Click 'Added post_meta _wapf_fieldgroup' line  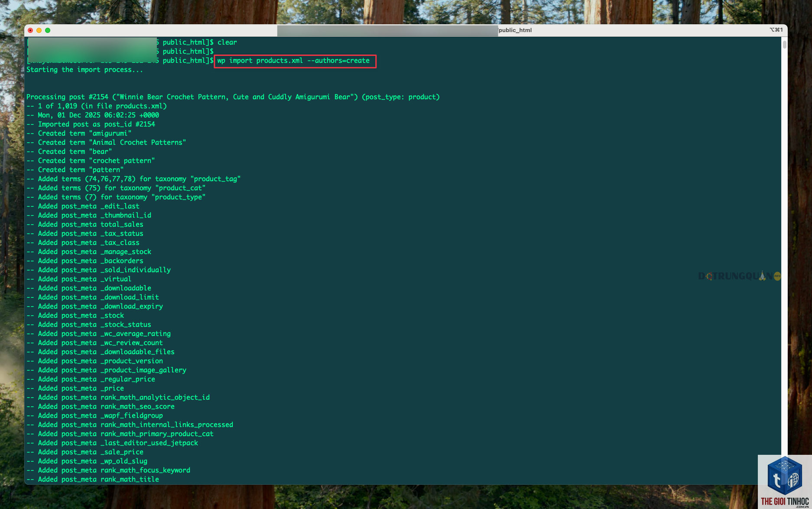click(94, 416)
